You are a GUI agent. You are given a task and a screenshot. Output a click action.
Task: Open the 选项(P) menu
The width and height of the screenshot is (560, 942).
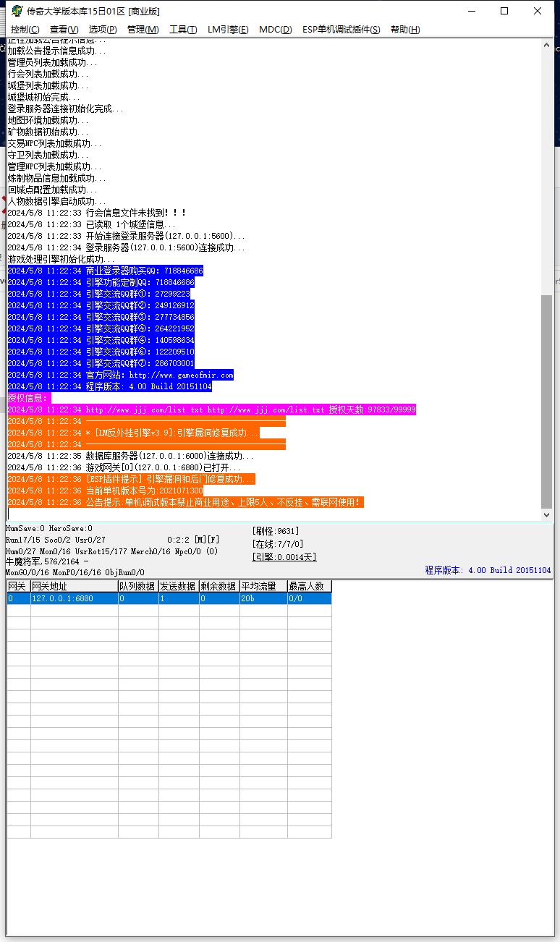(103, 30)
